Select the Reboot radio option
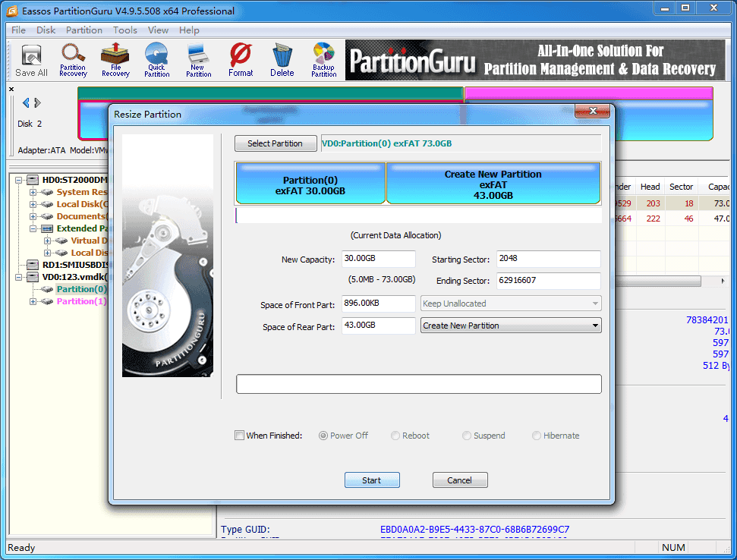Screen dimensions: 737x560 395,436
